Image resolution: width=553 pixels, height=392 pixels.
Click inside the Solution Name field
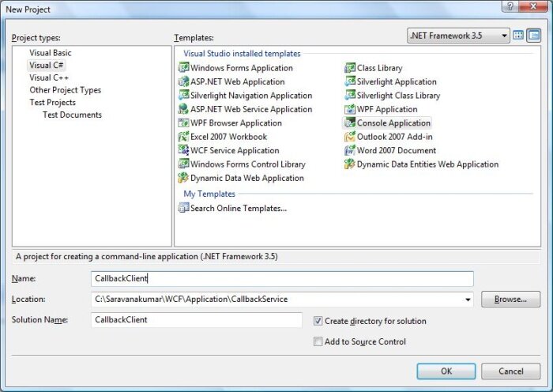tap(197, 320)
